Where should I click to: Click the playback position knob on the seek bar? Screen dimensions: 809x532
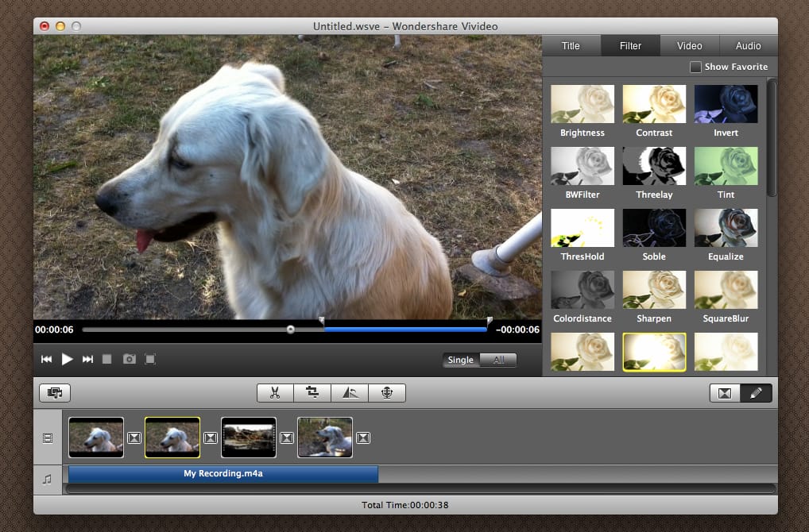coord(291,330)
